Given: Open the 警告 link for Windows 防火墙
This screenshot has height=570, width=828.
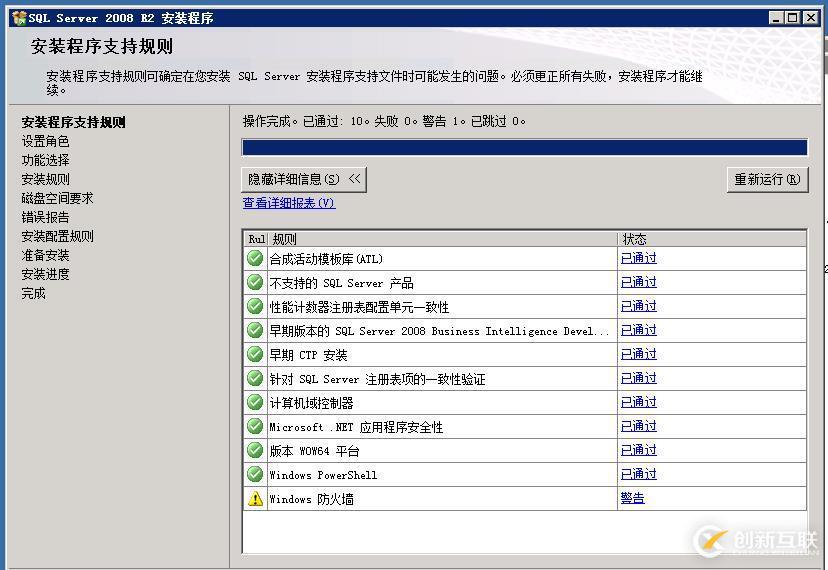Looking at the screenshot, I should [632, 498].
